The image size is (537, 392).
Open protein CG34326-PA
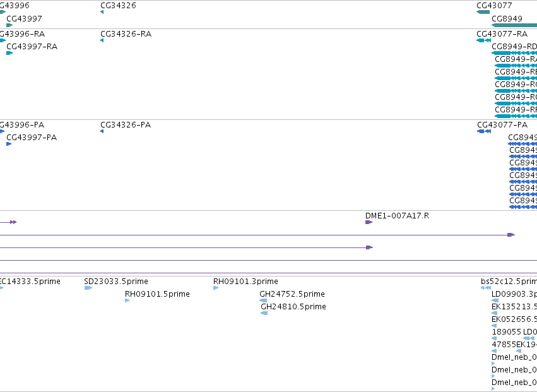pyautogui.click(x=126, y=125)
